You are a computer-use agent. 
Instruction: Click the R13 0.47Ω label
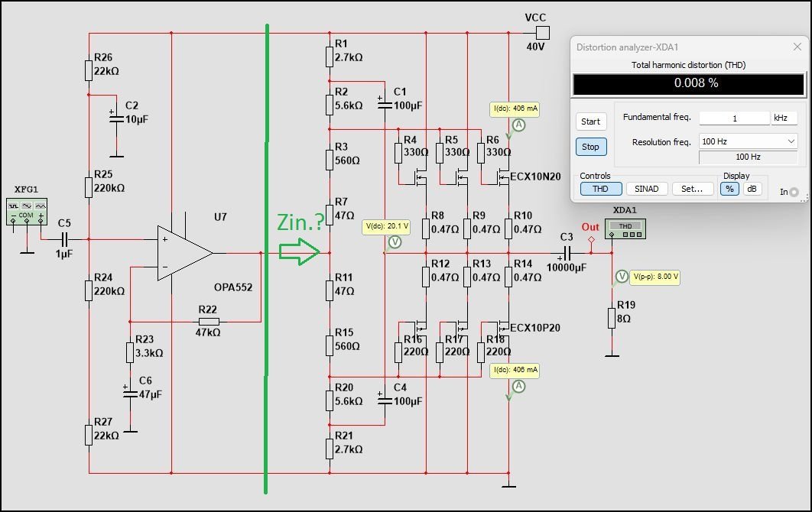point(486,271)
